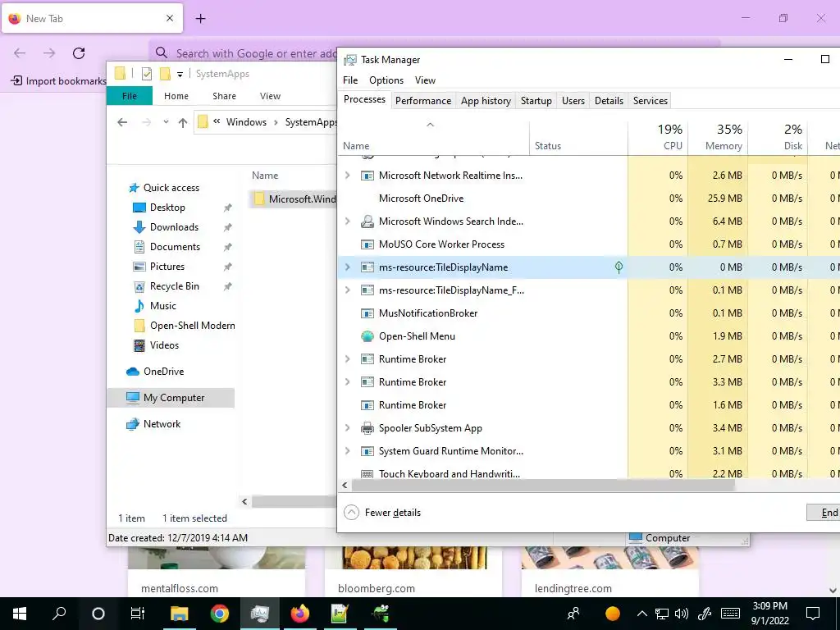Open Task Manager Options menu

(386, 80)
